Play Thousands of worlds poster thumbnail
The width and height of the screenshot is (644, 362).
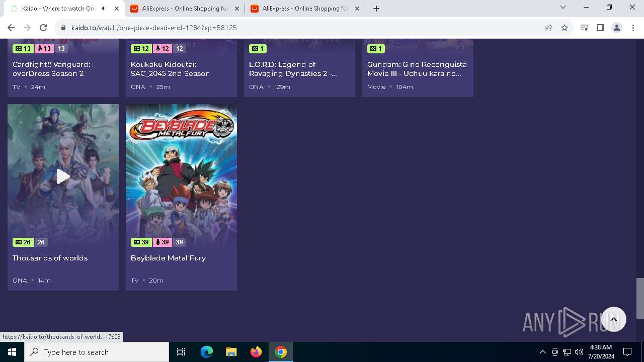tap(63, 176)
